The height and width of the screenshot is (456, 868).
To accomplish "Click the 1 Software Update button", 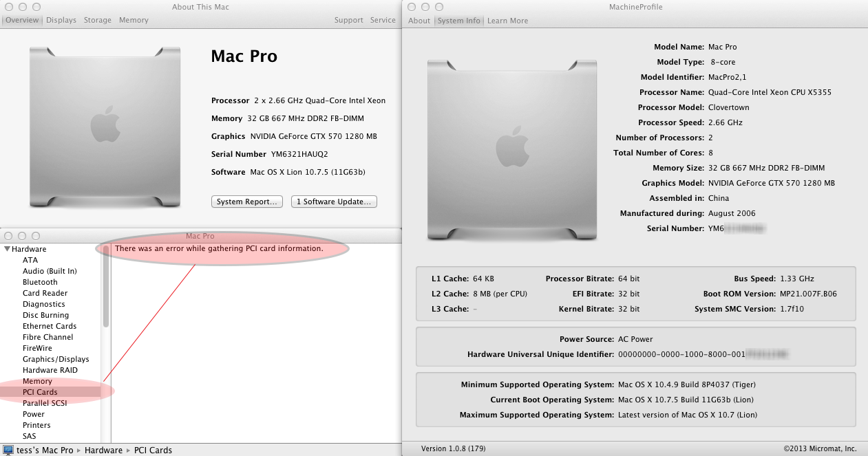I will 334,202.
